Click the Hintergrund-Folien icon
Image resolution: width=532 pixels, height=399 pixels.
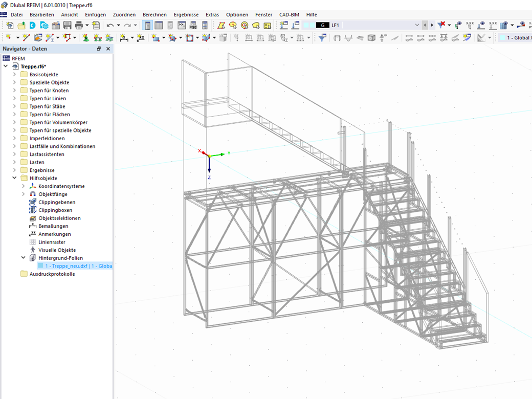click(33, 258)
